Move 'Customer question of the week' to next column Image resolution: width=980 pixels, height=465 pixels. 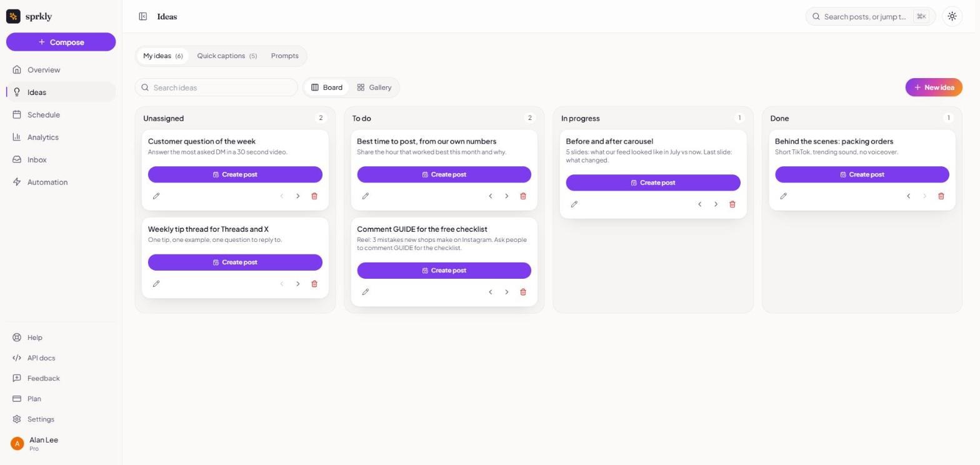tap(298, 196)
